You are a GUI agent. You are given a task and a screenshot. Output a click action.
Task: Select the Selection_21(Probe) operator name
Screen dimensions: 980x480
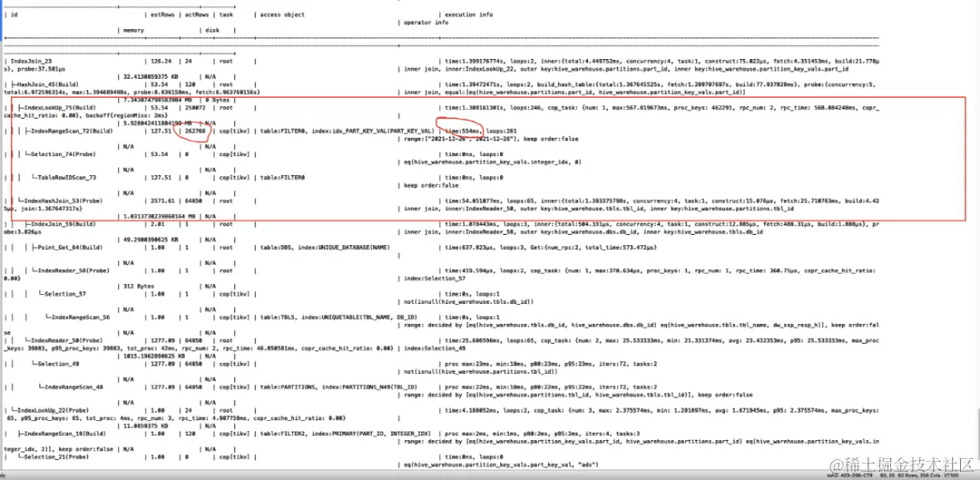coord(55,457)
